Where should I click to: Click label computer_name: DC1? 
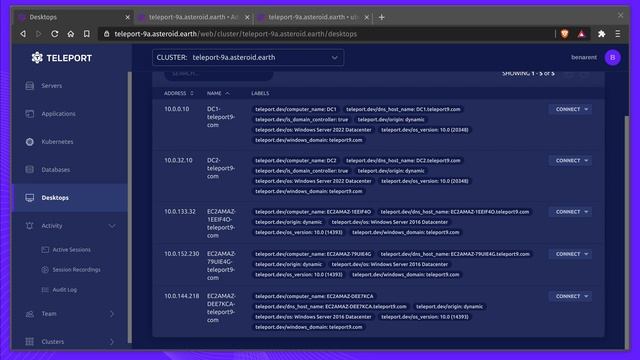[x=296, y=109]
